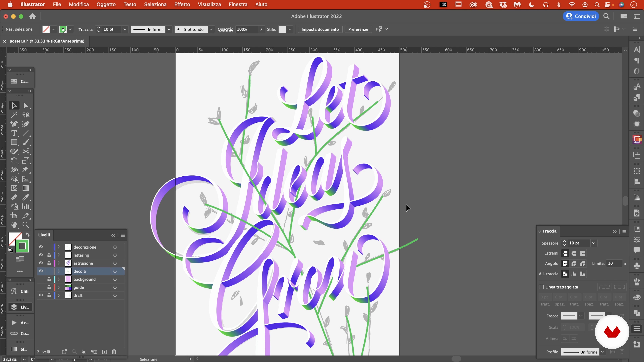
Task: Hide the lettering layer
Action: click(41, 255)
